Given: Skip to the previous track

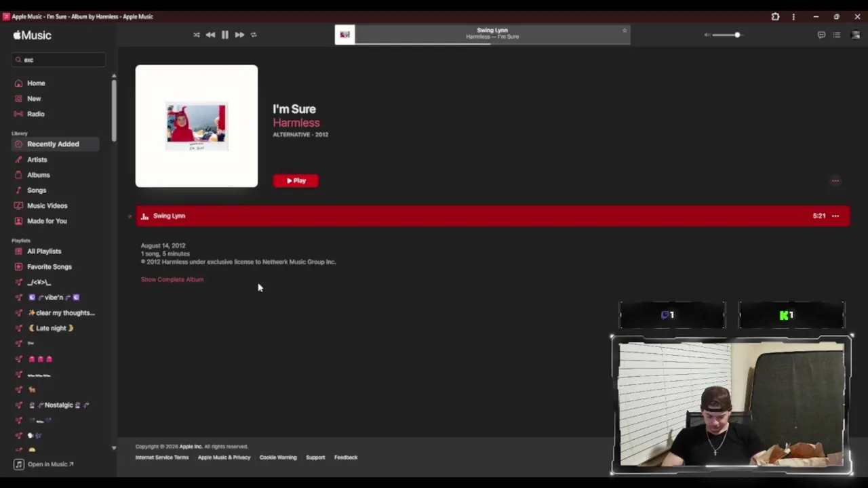Looking at the screenshot, I should (x=210, y=35).
